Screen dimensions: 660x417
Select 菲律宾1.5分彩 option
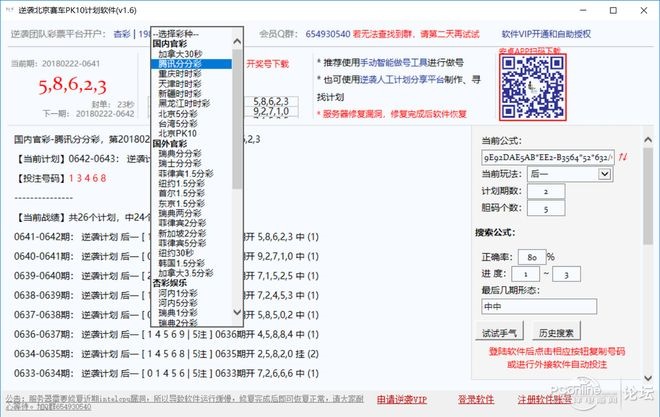188,174
